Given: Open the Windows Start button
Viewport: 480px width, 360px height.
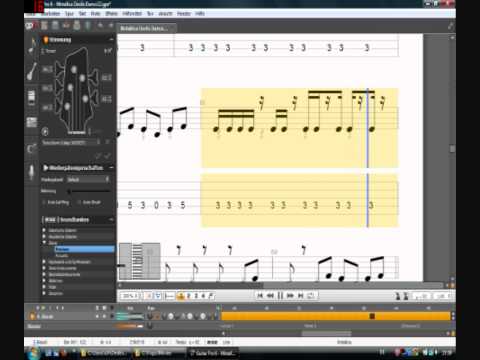Looking at the screenshot, I should point(34,353).
